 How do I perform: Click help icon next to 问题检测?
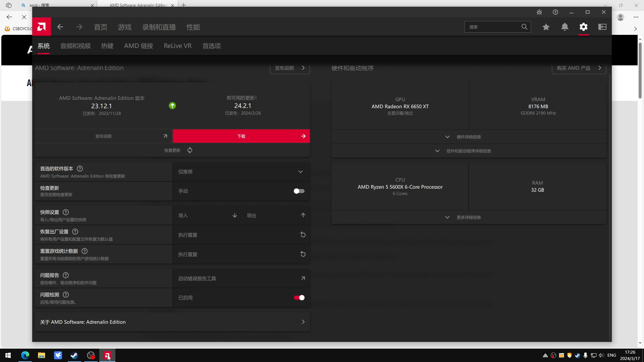click(66, 295)
